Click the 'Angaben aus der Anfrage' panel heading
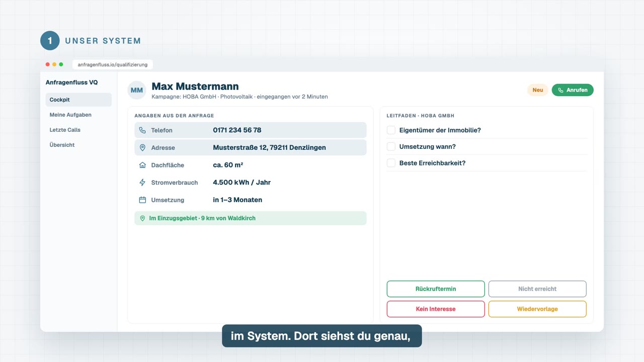 (174, 116)
